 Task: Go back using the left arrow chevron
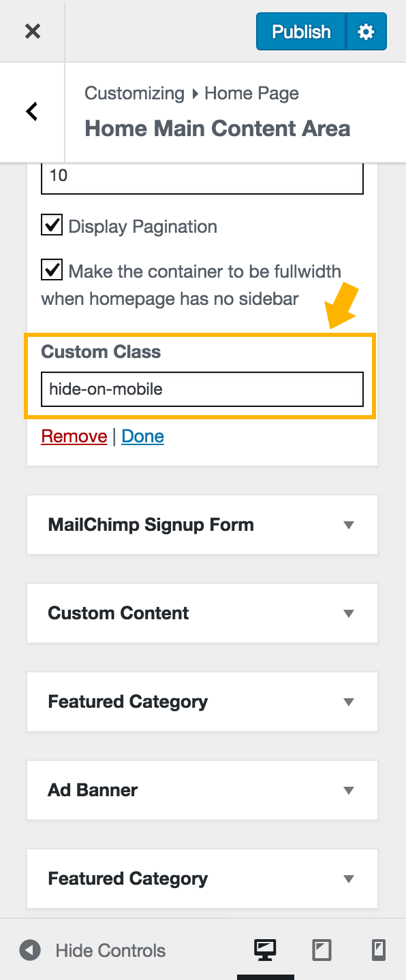(x=31, y=112)
